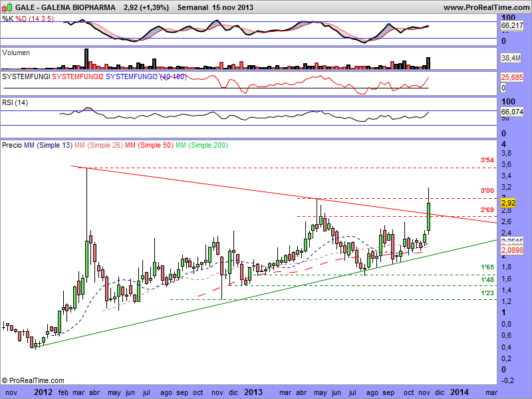Screen dimensions: 532x399
Task: Select the 66,074 RSI value box
Action: pos(512,112)
